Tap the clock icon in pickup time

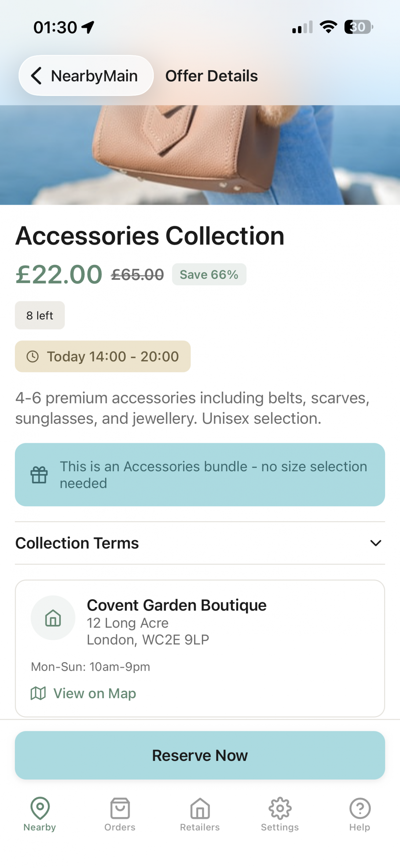tap(33, 356)
